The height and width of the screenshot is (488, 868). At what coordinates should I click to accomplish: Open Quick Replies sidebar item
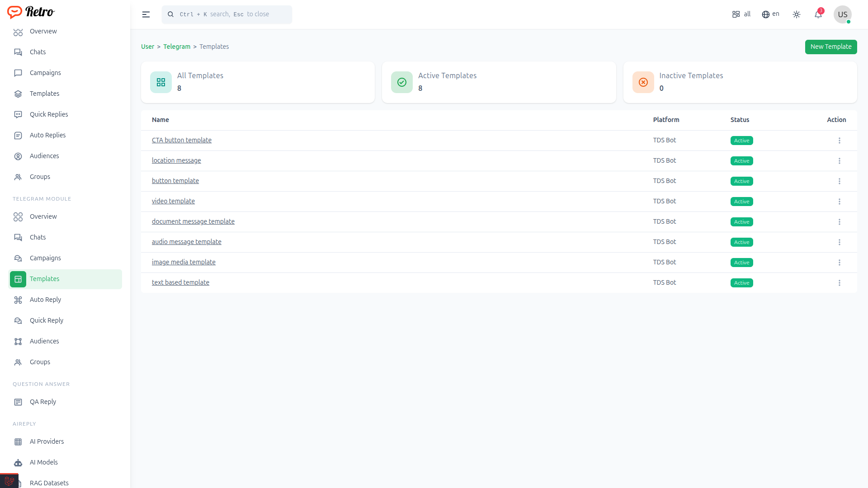(x=49, y=114)
